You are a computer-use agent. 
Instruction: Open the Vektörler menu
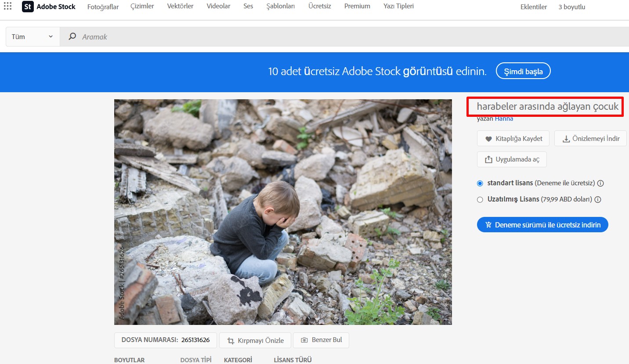tap(180, 6)
